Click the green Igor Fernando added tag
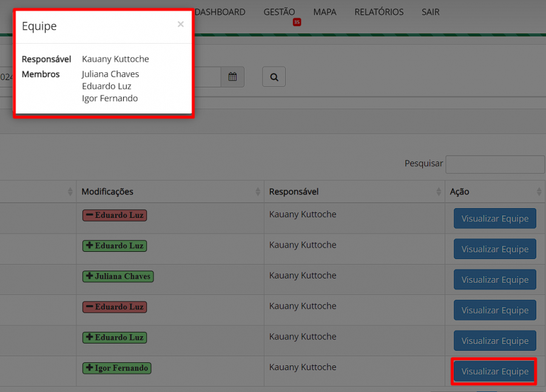The width and height of the screenshot is (546, 392). [116, 368]
